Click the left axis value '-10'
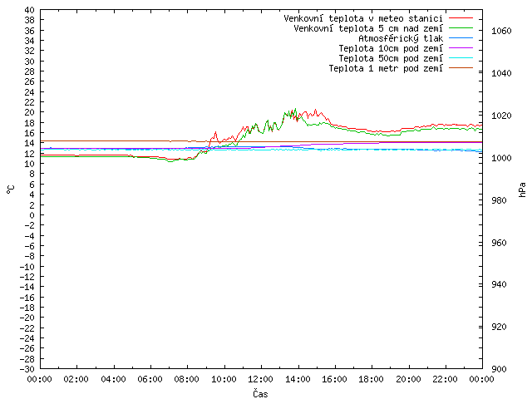 (27, 266)
